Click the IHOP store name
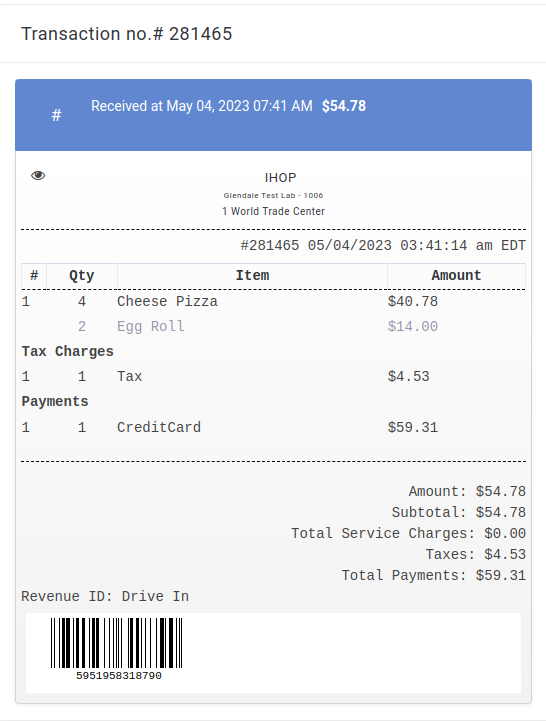Screen dimensions: 546x722 coord(280,178)
